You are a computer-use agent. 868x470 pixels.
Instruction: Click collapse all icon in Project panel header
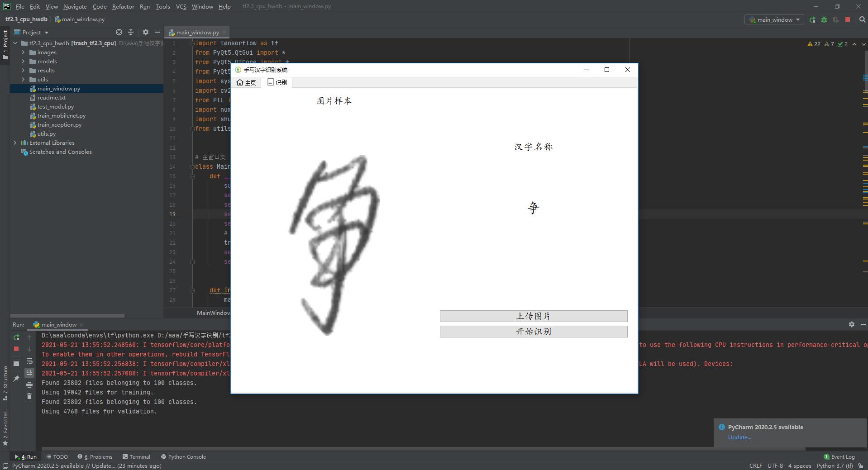pos(131,32)
